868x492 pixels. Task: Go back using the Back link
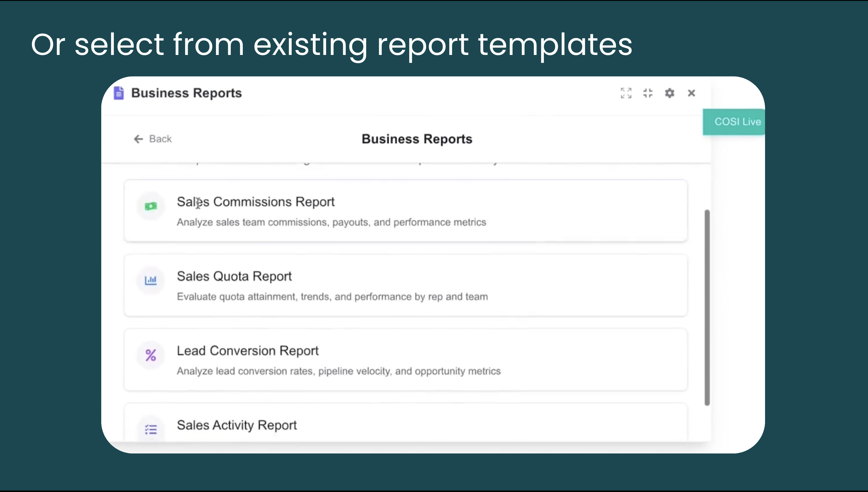pyautogui.click(x=160, y=139)
